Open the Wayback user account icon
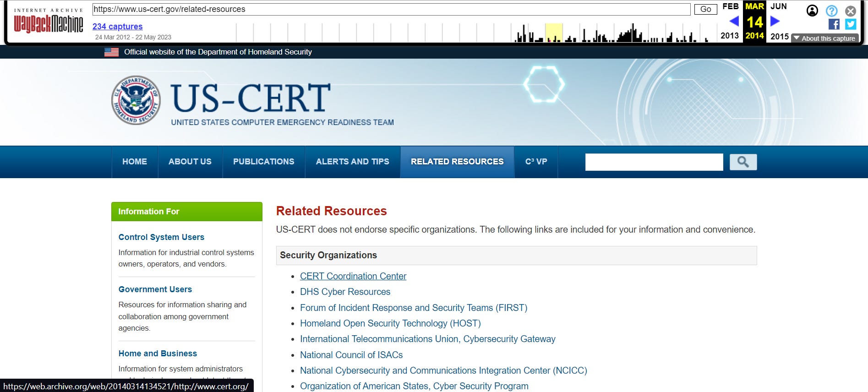Image resolution: width=868 pixels, height=392 pixels. point(812,11)
